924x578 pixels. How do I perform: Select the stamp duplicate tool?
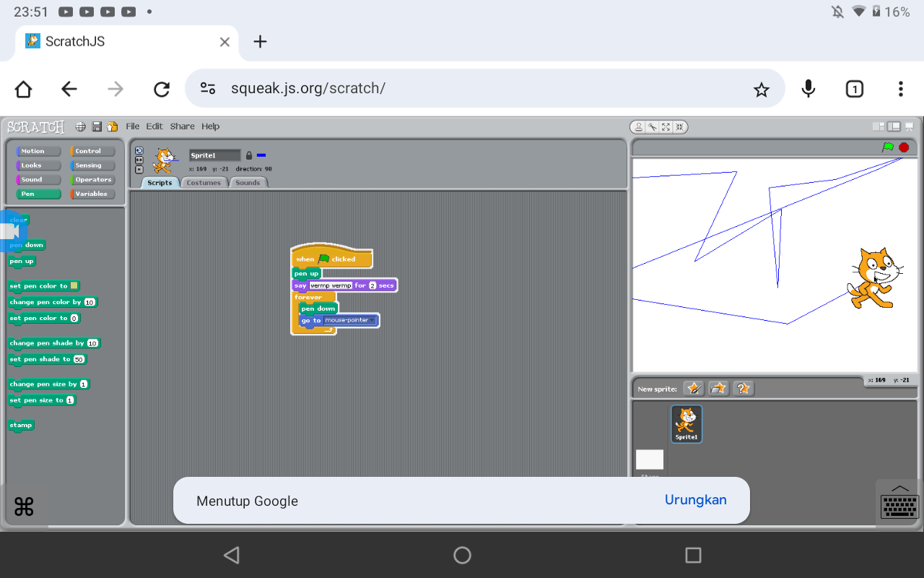tap(638, 127)
